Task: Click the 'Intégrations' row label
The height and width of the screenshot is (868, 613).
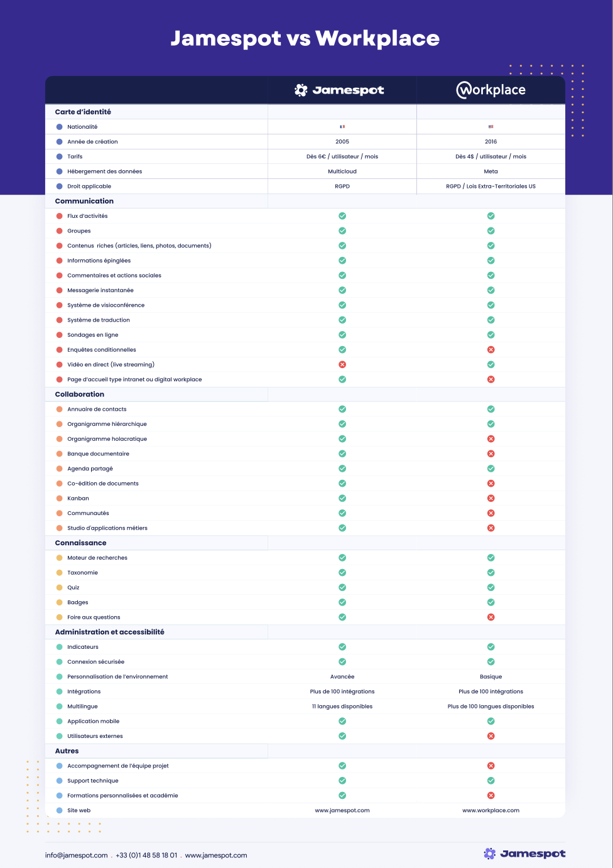Action: point(84,692)
